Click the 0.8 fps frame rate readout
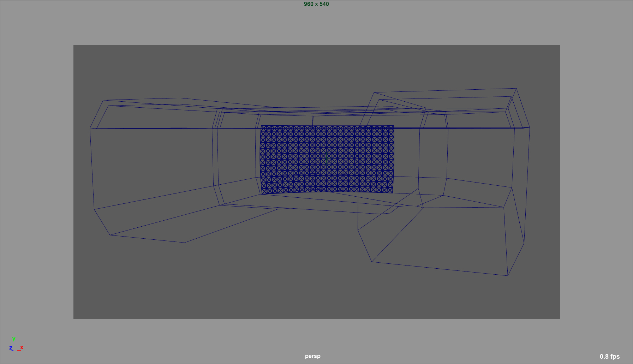The height and width of the screenshot is (364, 633). point(610,357)
